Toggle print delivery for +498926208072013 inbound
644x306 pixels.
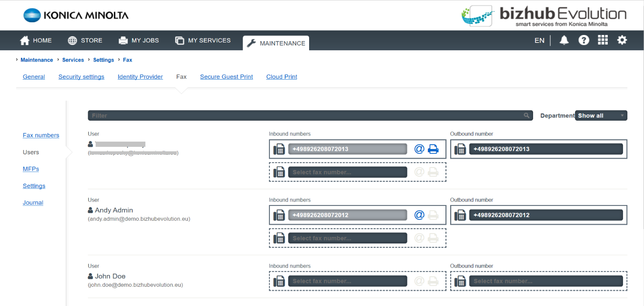tap(433, 149)
